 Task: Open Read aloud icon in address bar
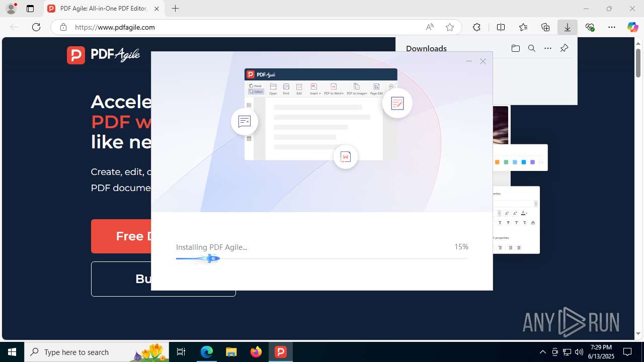[430, 27]
